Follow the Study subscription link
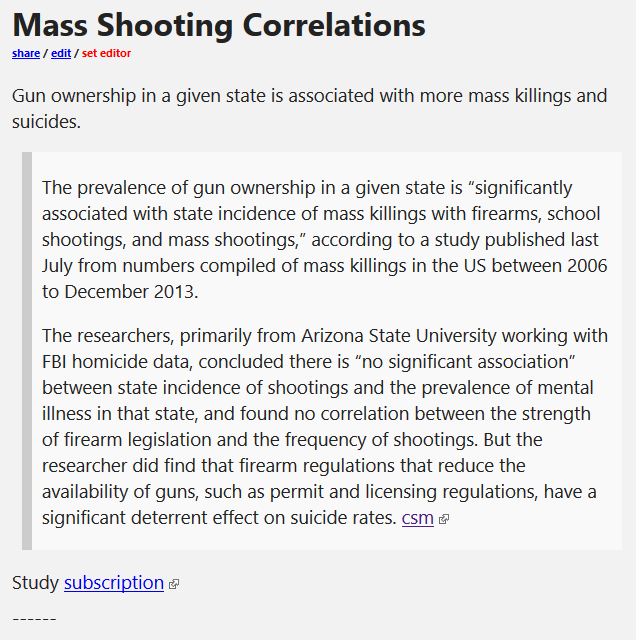The height and width of the screenshot is (640, 636). (x=114, y=582)
